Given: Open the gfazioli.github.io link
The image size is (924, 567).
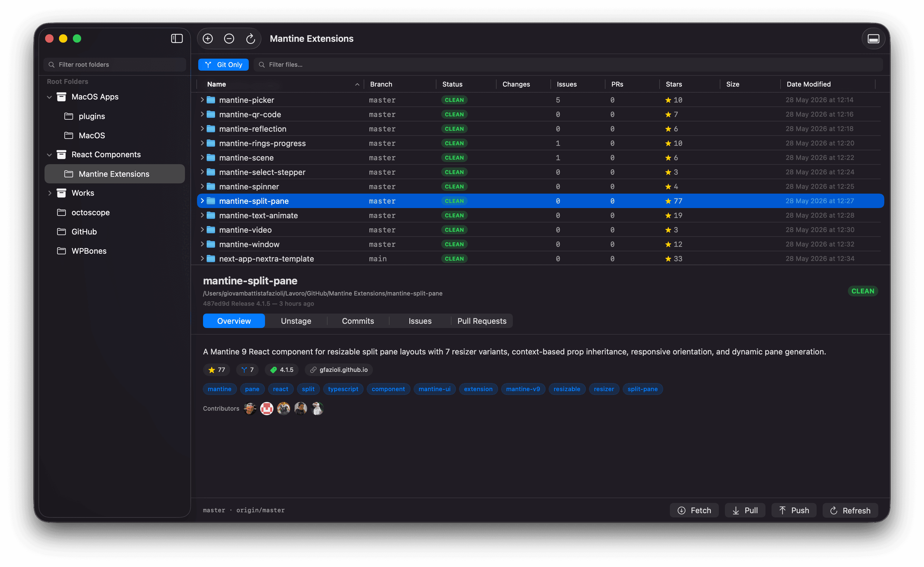Looking at the screenshot, I should pos(339,370).
